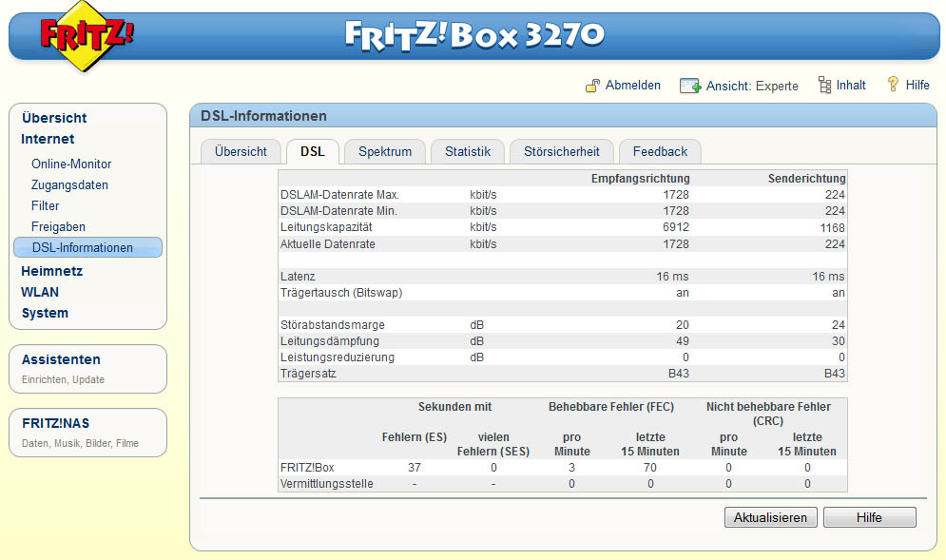Viewport: 946px width, 560px height.
Task: Click the Fehlern (ES) column header
Action: [x=415, y=437]
